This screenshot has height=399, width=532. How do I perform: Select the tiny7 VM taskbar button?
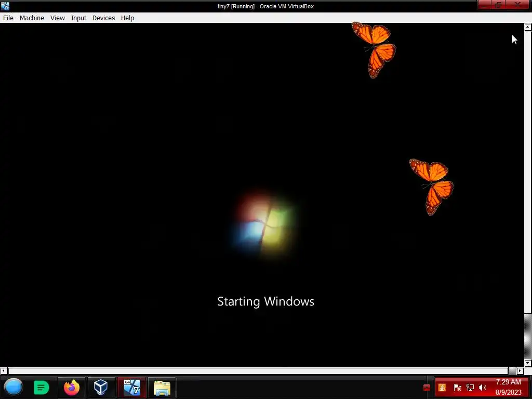click(131, 387)
